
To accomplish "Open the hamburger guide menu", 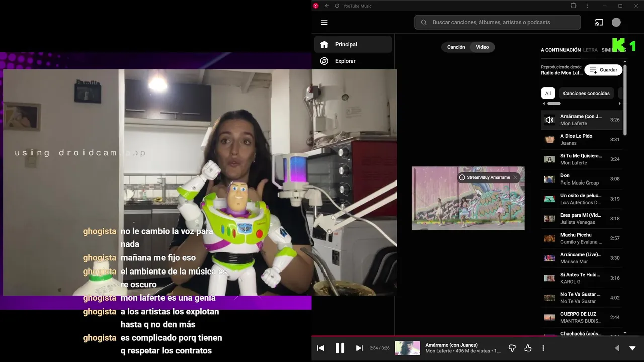I will (324, 22).
